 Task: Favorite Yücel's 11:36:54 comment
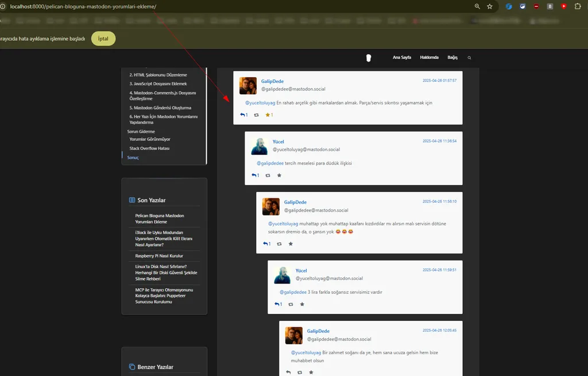[x=279, y=175]
